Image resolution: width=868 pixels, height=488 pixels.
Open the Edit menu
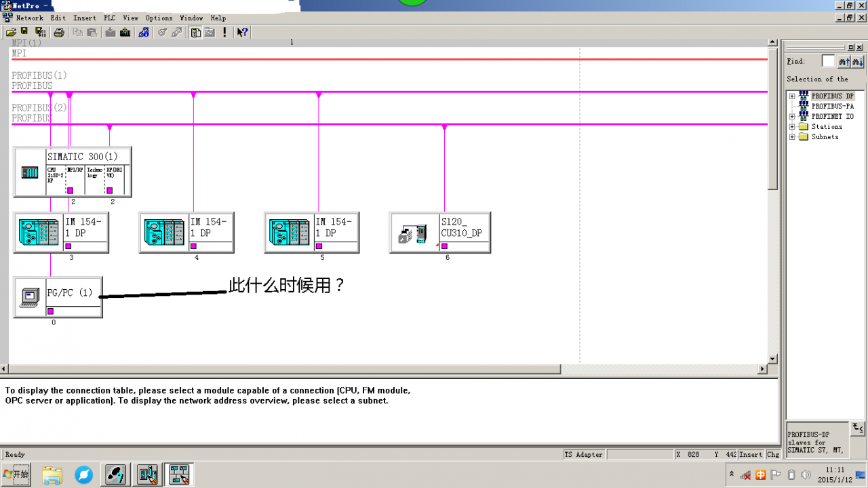(x=58, y=18)
